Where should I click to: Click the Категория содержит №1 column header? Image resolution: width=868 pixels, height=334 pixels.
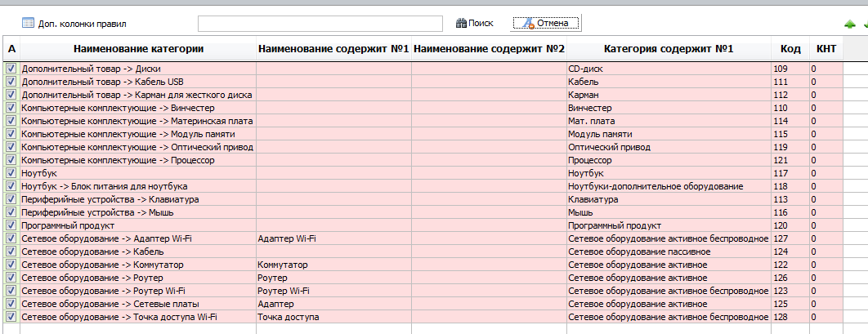point(669,49)
